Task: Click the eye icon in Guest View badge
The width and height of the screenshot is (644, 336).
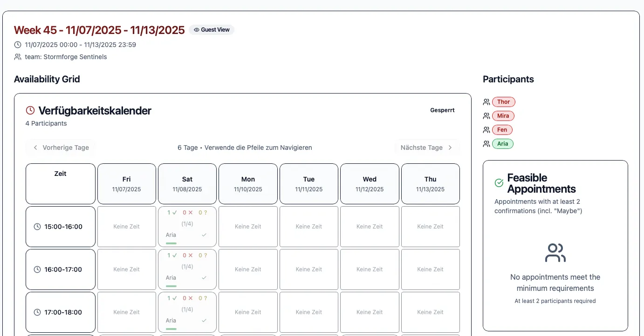Action: pos(197,30)
